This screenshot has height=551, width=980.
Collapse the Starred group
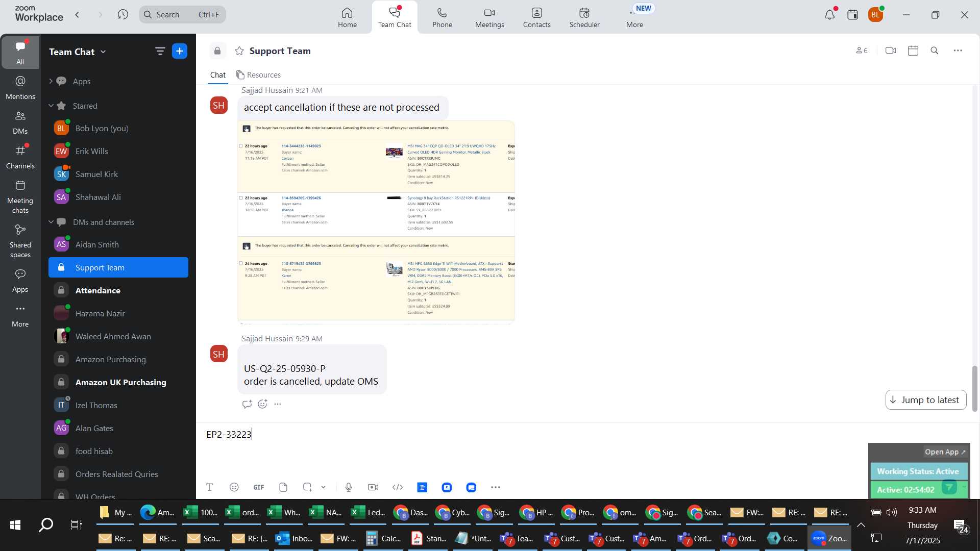point(51,106)
